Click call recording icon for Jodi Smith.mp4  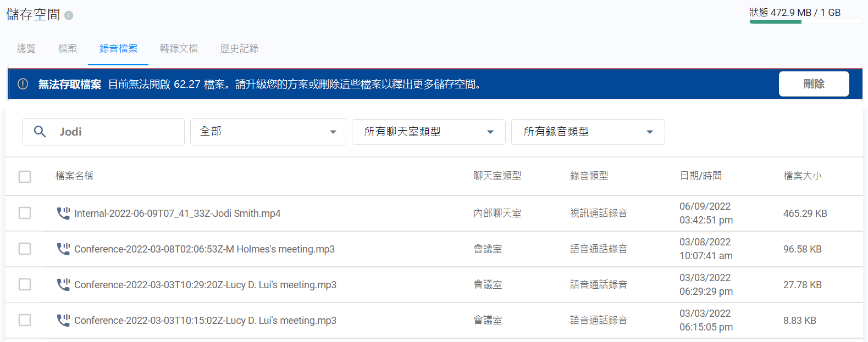click(x=63, y=213)
